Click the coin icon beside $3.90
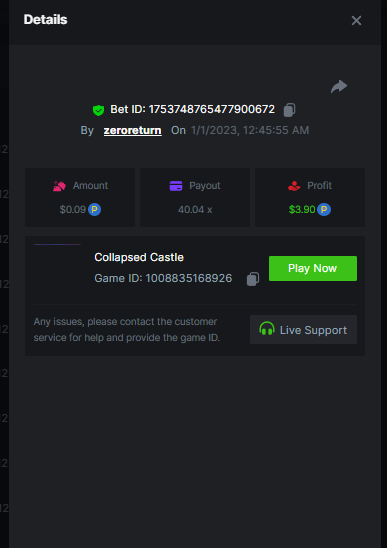The width and height of the screenshot is (387, 548). pyautogui.click(x=324, y=209)
